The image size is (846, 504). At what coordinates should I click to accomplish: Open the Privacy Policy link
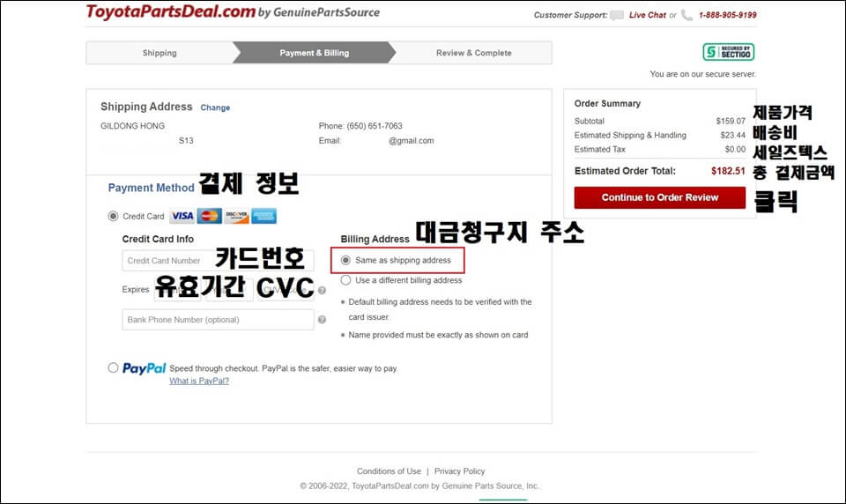[460, 471]
